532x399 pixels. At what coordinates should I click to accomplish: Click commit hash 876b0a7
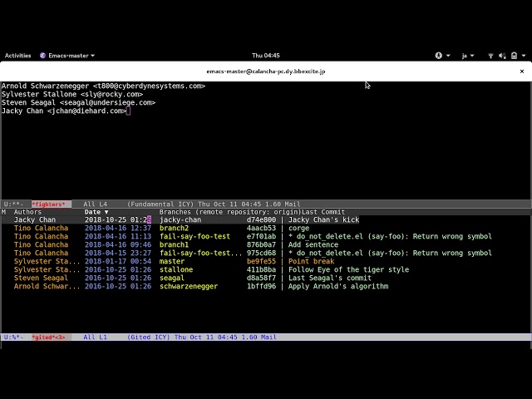click(x=261, y=244)
